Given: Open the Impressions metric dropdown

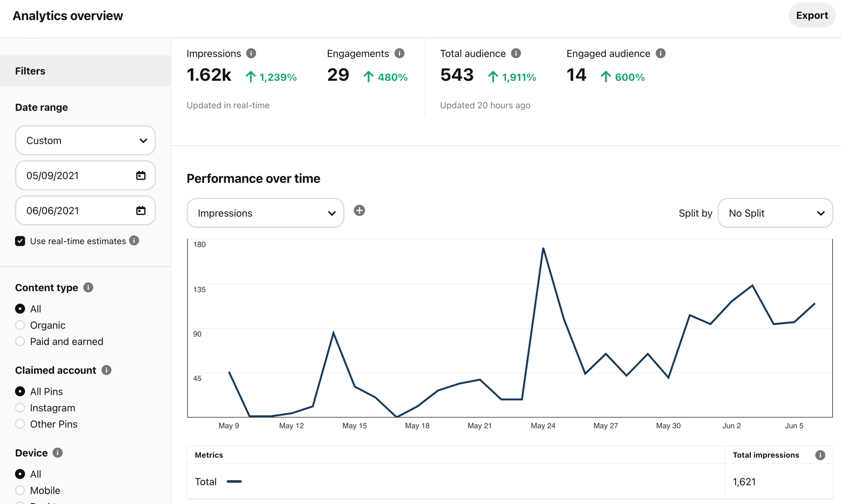Looking at the screenshot, I should click(x=265, y=213).
